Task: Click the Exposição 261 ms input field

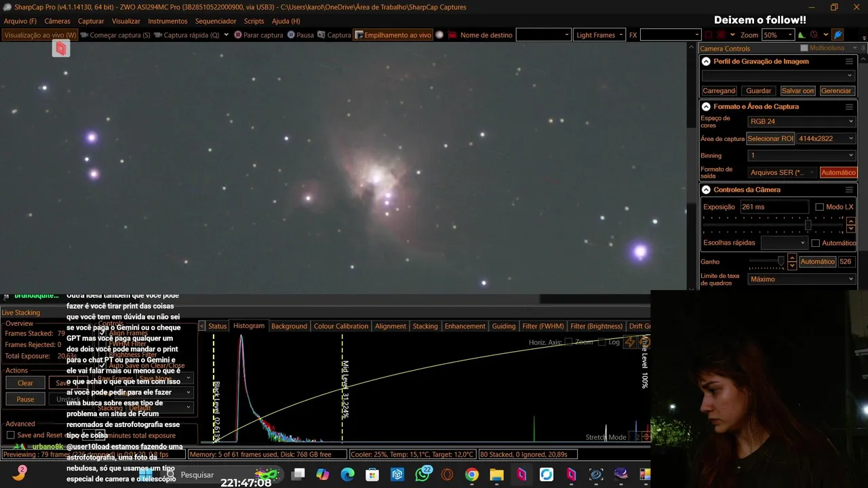Action: [774, 207]
